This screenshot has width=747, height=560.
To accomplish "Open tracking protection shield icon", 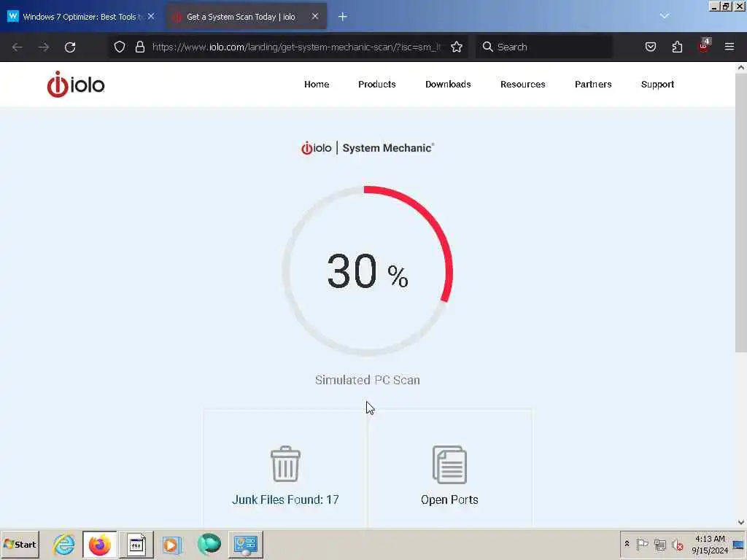I will 120,47.
